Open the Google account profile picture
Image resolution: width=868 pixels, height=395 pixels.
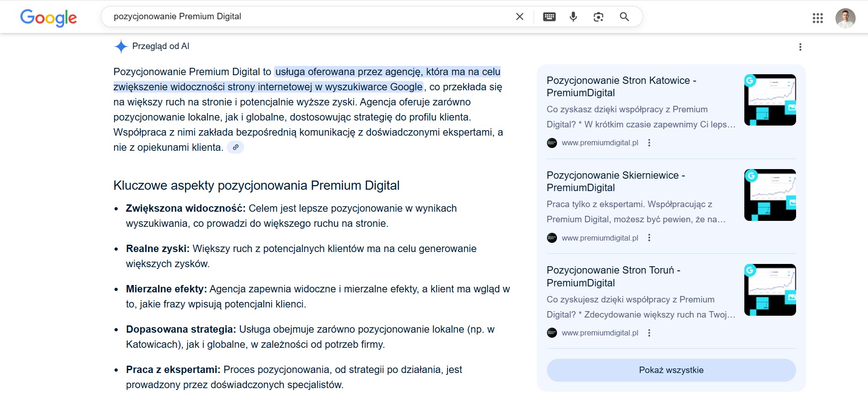pyautogui.click(x=845, y=18)
